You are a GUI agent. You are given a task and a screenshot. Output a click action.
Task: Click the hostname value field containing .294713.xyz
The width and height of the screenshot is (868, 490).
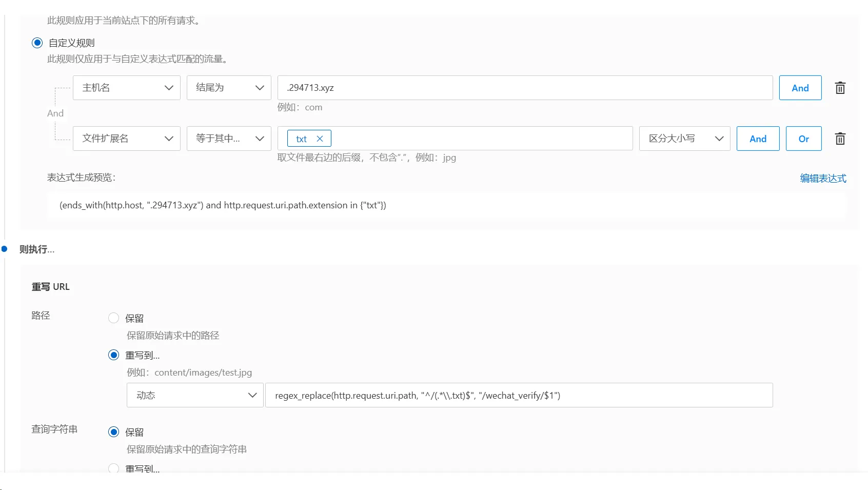point(525,88)
